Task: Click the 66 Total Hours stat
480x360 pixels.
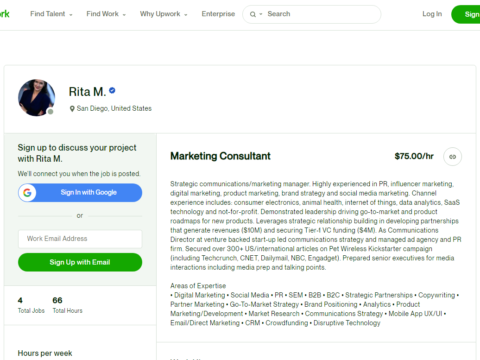Action: (67, 305)
